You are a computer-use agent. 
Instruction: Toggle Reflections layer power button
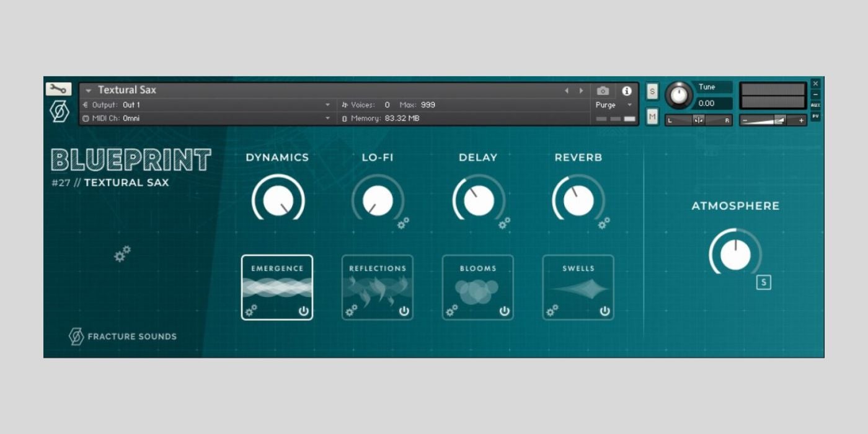point(404,311)
